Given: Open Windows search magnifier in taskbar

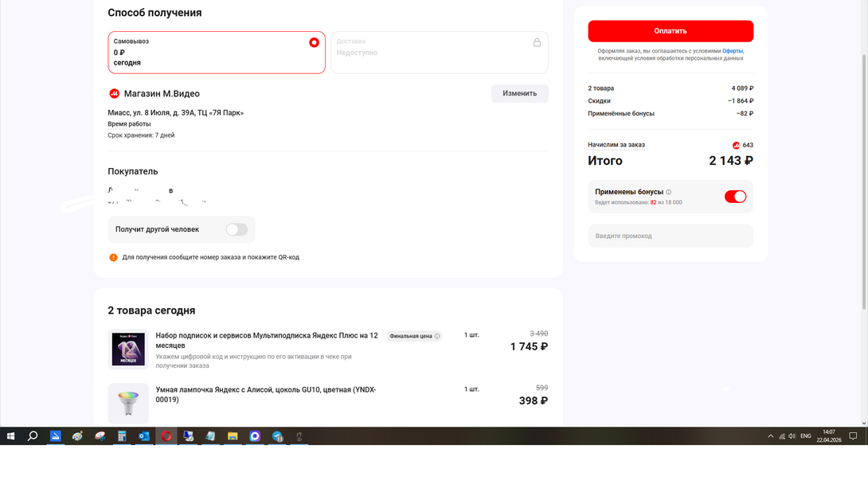Looking at the screenshot, I should (33, 436).
